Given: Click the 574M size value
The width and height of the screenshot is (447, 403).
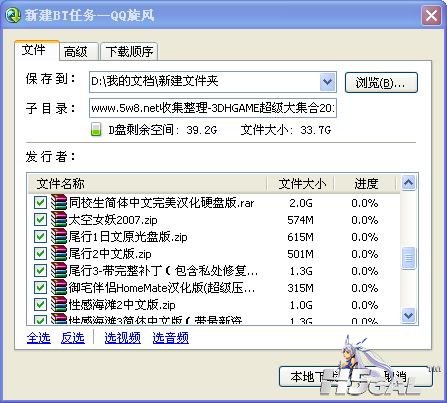Looking at the screenshot, I should [x=300, y=220].
